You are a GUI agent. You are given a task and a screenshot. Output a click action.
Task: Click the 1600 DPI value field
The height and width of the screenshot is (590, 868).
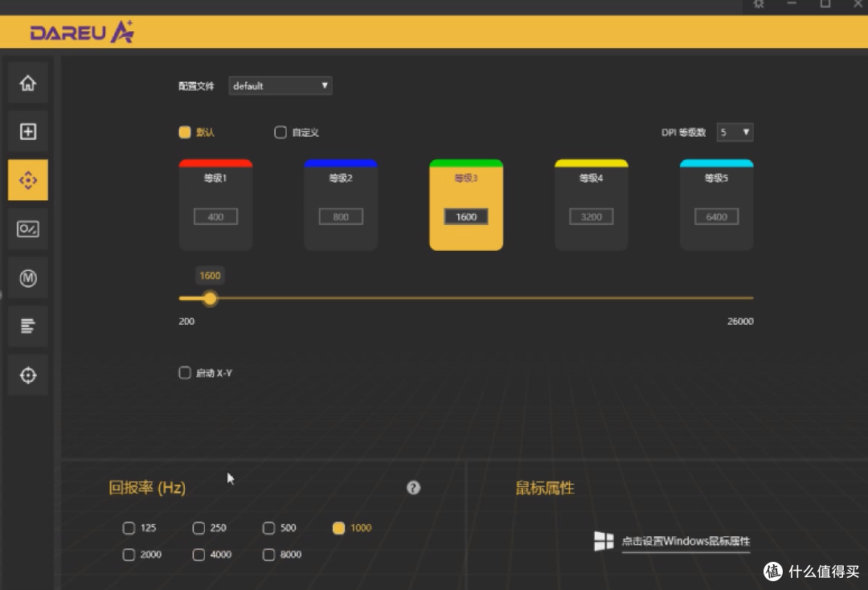(466, 217)
